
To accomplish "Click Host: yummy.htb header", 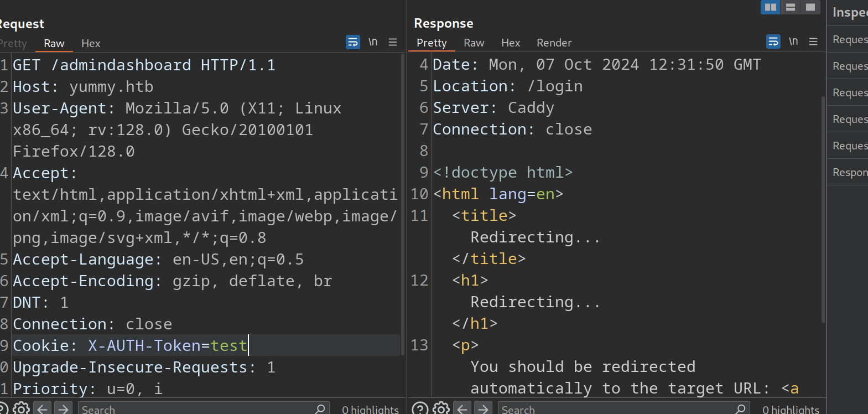I will [83, 86].
